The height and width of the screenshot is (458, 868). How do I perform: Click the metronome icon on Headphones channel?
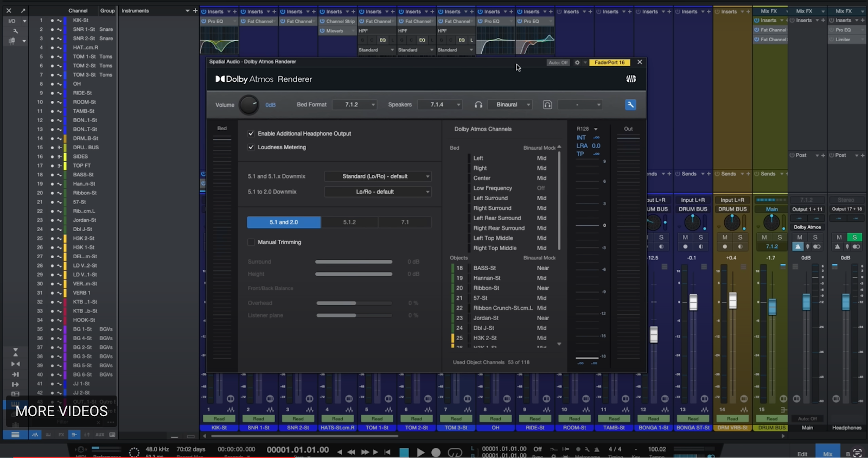point(837,246)
